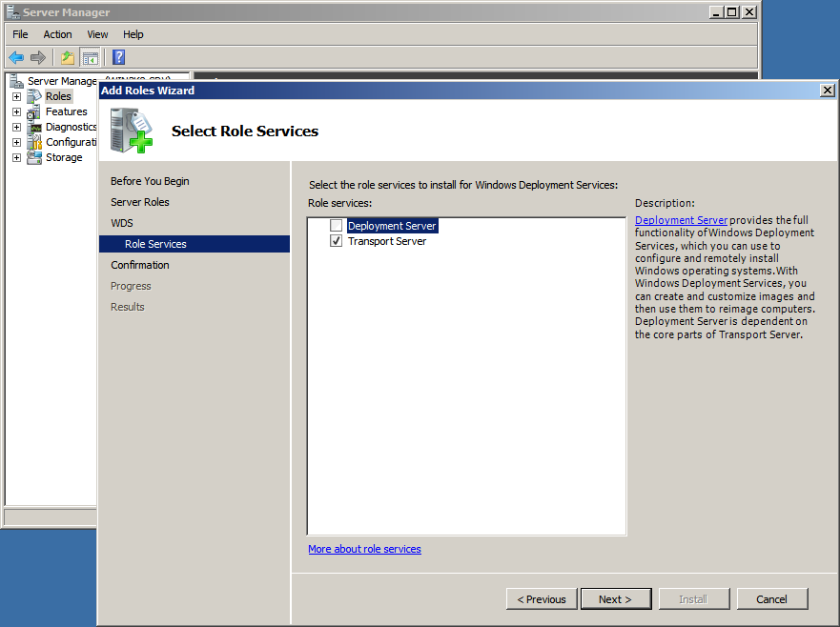Open the View menu
This screenshot has width=840, height=627.
point(97,34)
